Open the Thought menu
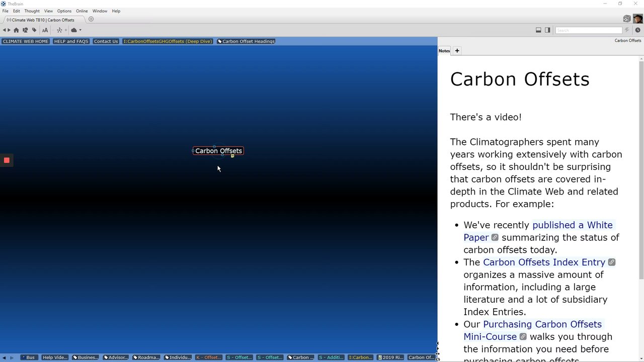Screen dimensions: 644x362 (x=32, y=11)
